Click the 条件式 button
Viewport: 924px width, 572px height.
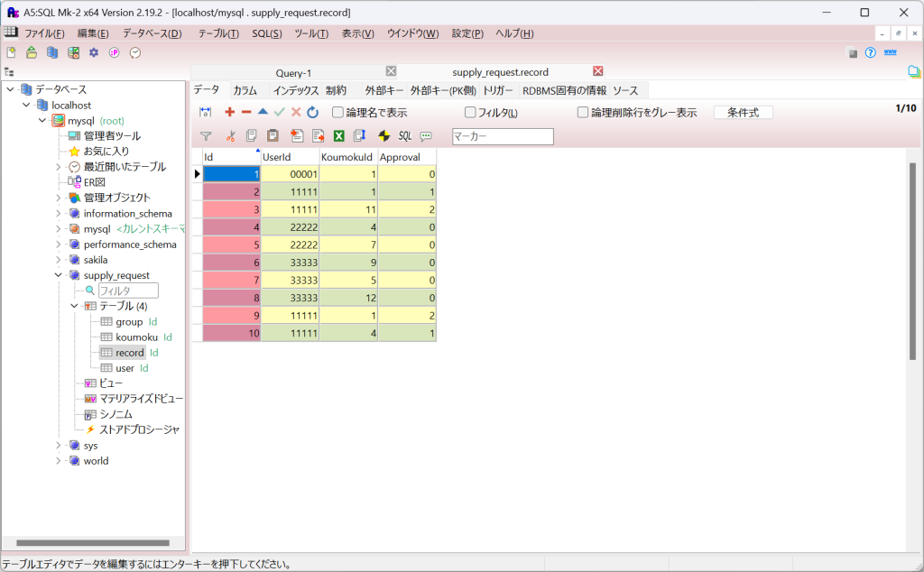coord(743,113)
